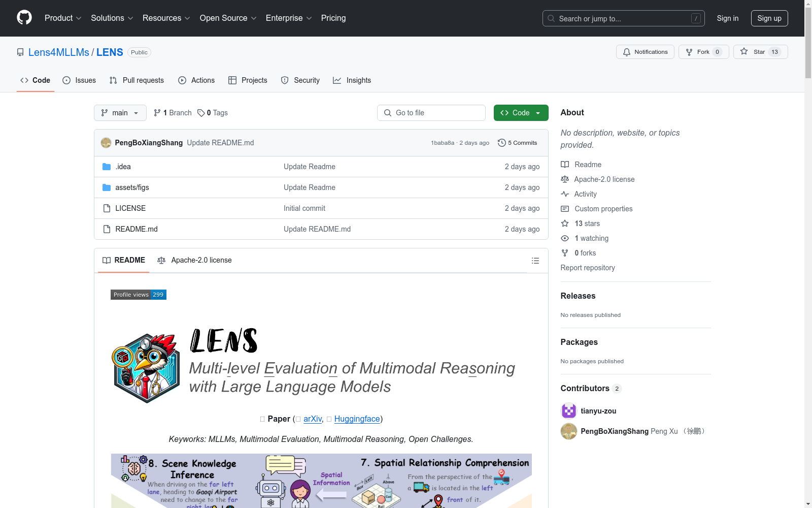Click the PengBoXiangShang contributor avatar

click(x=569, y=431)
